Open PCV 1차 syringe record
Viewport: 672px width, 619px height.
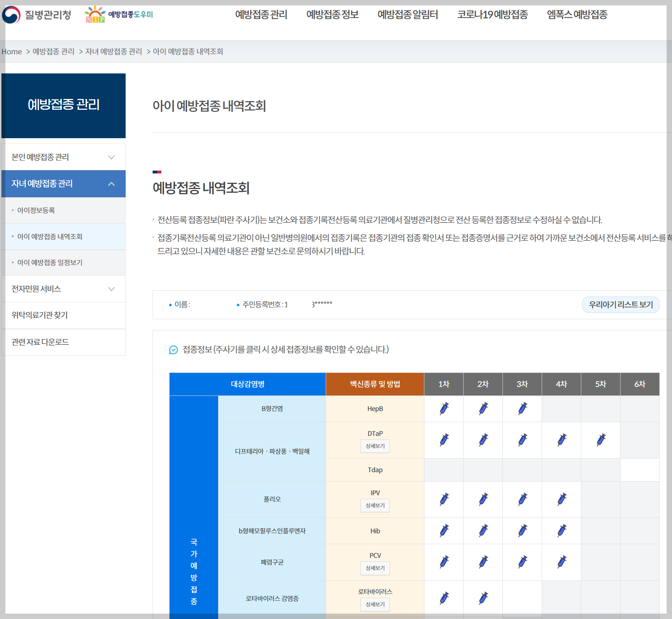(x=444, y=562)
